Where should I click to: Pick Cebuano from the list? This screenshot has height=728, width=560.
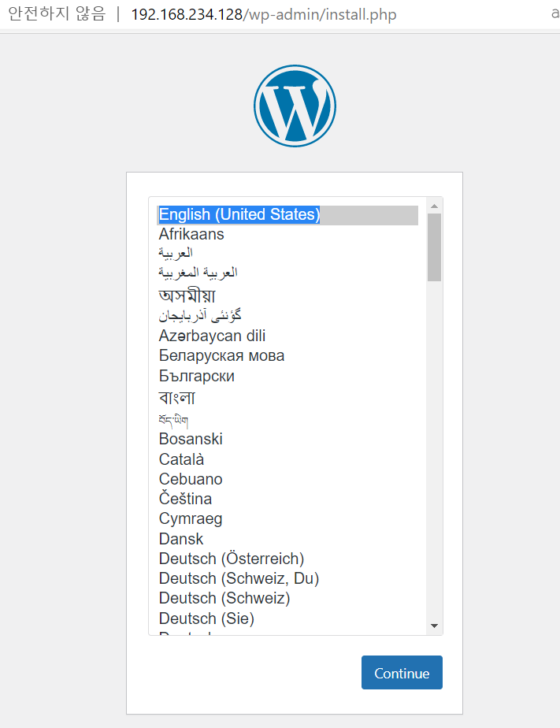[x=287, y=479]
